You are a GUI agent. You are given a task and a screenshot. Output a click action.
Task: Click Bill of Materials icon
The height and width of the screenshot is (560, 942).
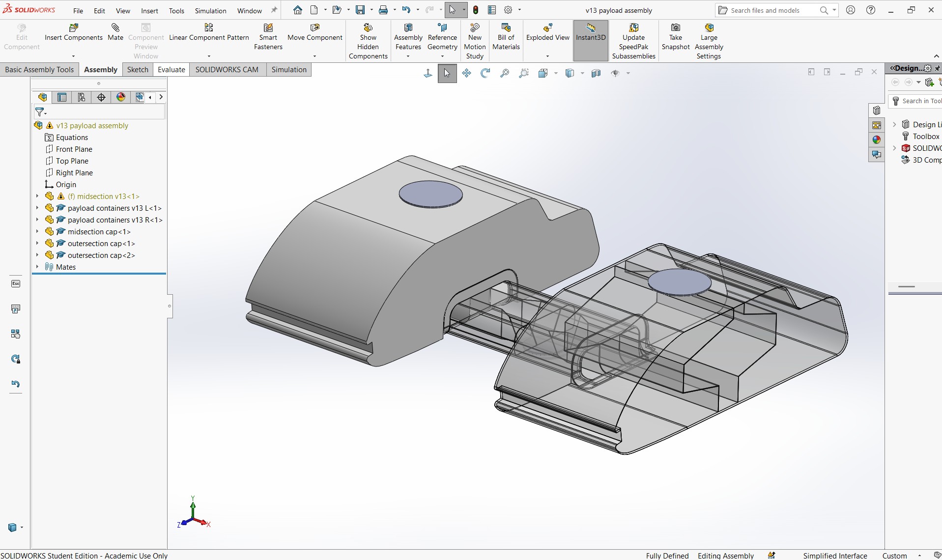[x=506, y=28]
